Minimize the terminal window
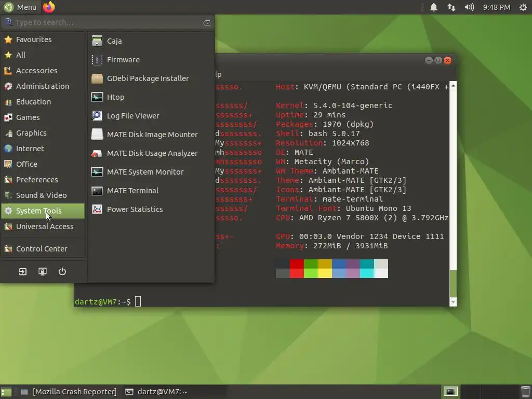 click(429, 60)
